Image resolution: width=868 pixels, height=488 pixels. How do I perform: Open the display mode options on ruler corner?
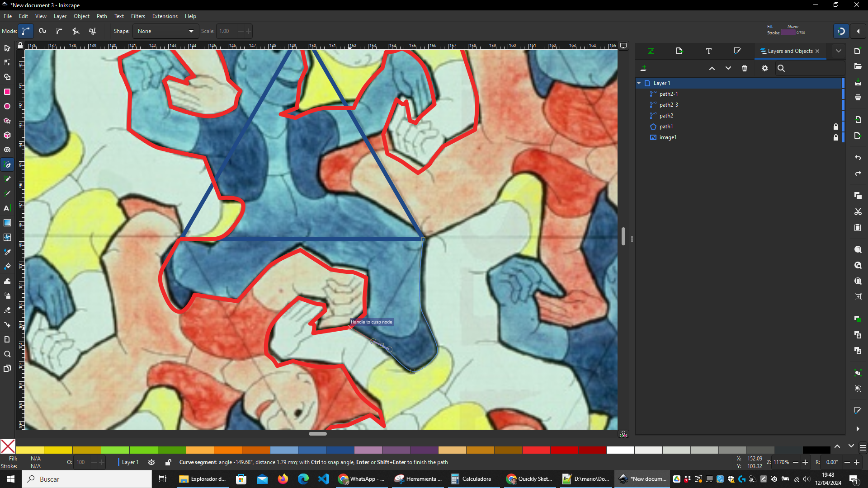pyautogui.click(x=623, y=46)
